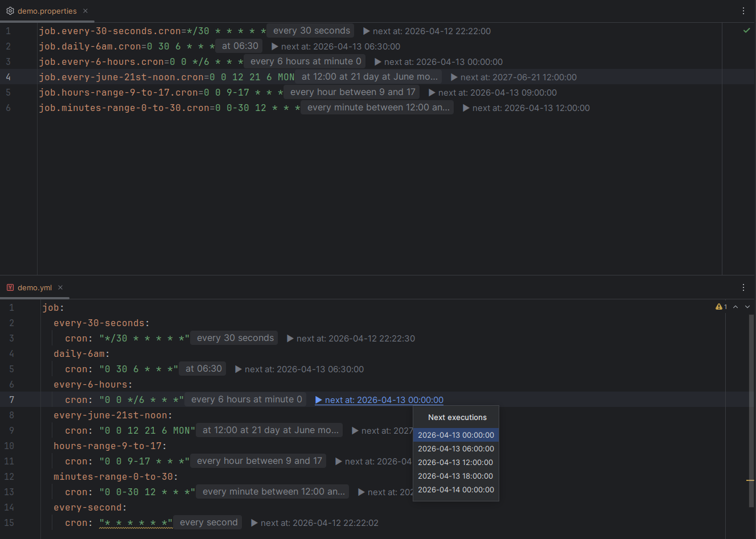Click 'next at: 2026-04-13 06:30:00' hint in properties
756x539 pixels.
tap(336, 47)
